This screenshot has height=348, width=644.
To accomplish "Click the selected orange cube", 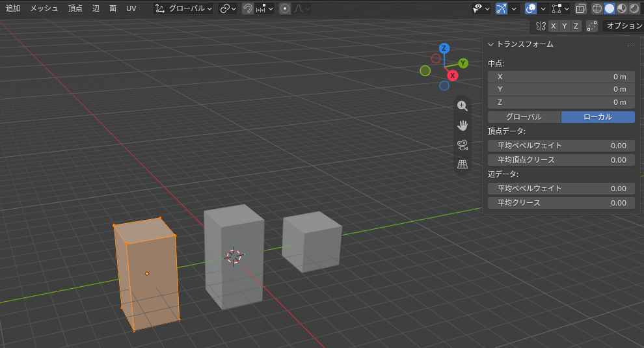I will tap(146, 274).
